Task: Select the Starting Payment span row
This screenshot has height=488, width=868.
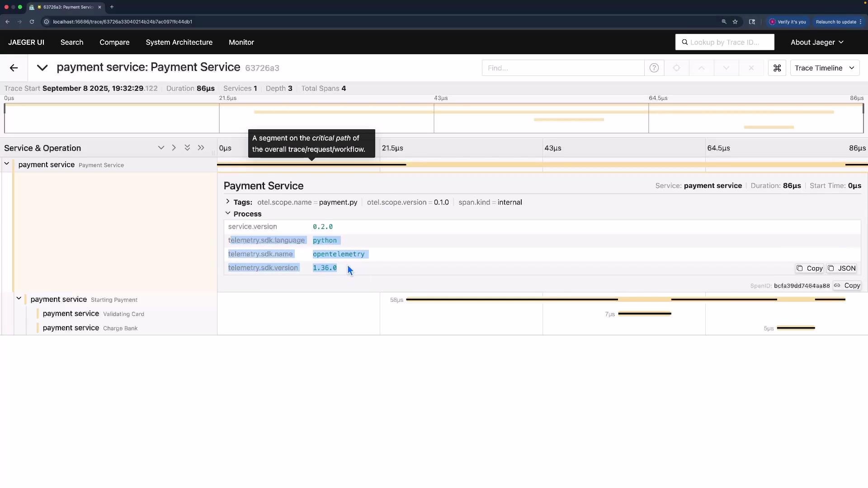Action: pos(108,300)
